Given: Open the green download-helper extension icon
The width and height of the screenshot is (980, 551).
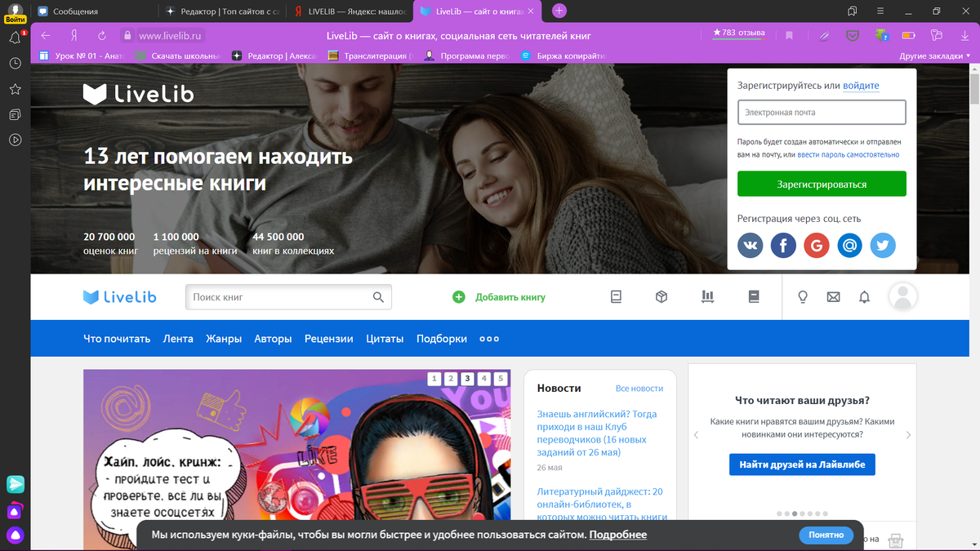Looking at the screenshot, I should pyautogui.click(x=881, y=36).
